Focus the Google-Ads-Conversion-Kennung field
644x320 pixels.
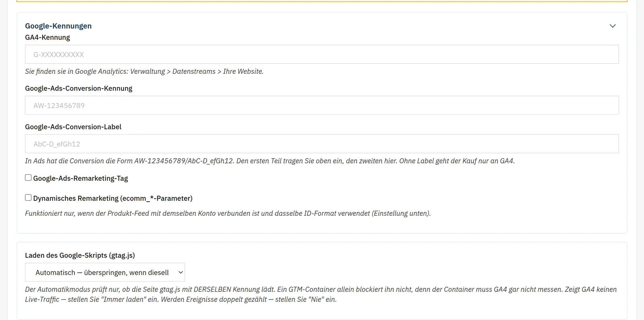(x=322, y=105)
